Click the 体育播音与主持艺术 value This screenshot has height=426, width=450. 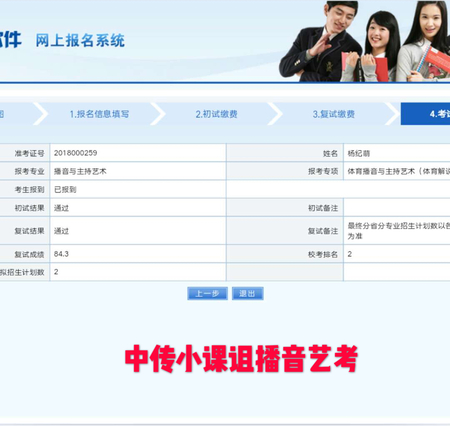tap(399, 171)
